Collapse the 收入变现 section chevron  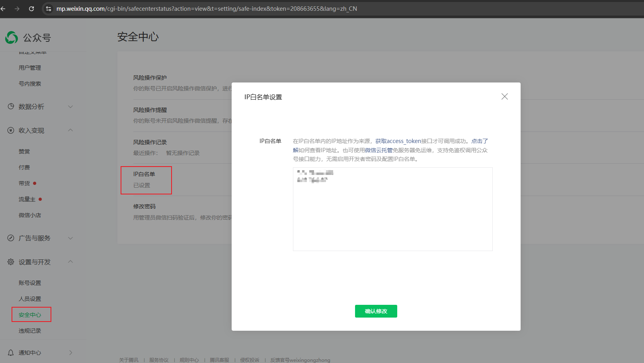point(70,130)
